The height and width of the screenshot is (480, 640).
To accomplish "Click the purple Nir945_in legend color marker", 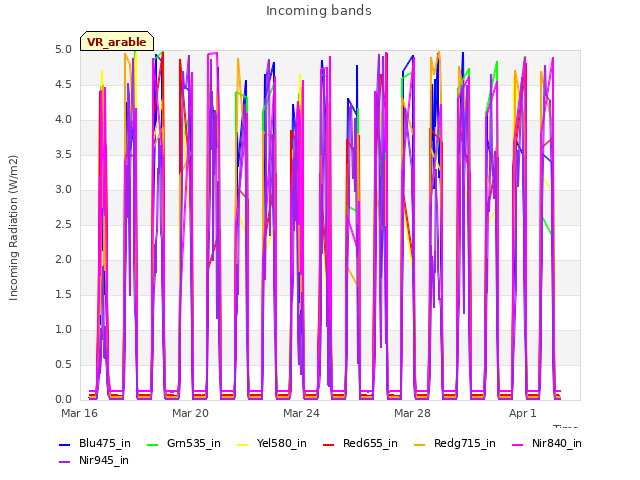I will point(65,462).
